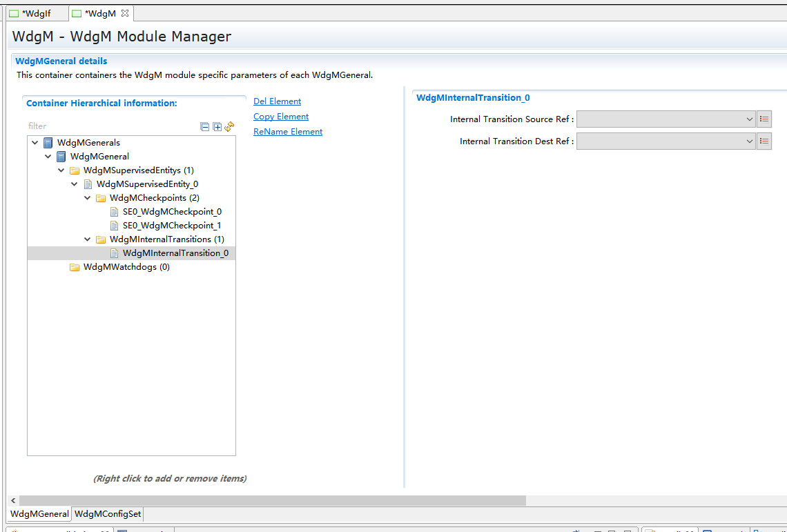The height and width of the screenshot is (532, 787).
Task: Click the WdgMInternalTransition_0 document icon
Action: 114,253
